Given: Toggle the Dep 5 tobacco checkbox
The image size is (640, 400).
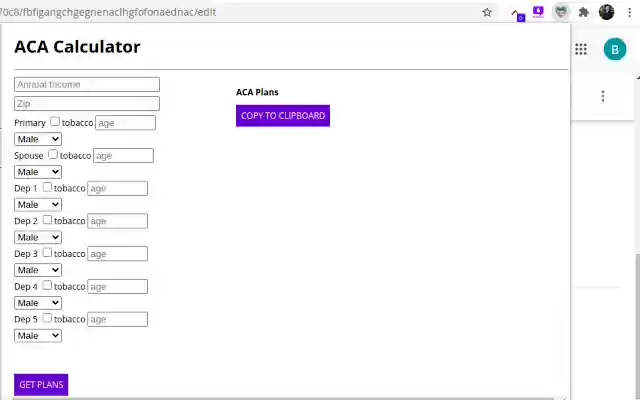Looking at the screenshot, I should [47, 318].
